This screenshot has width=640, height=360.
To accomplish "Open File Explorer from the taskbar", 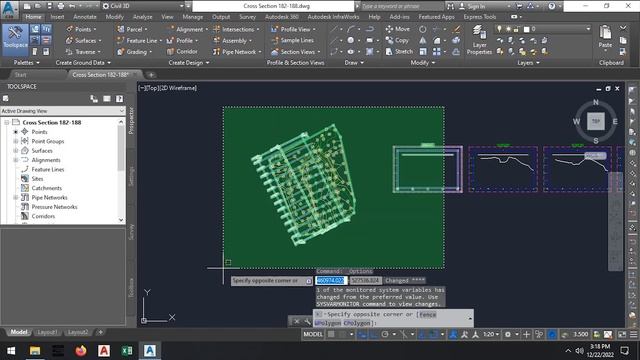I will (x=35, y=351).
